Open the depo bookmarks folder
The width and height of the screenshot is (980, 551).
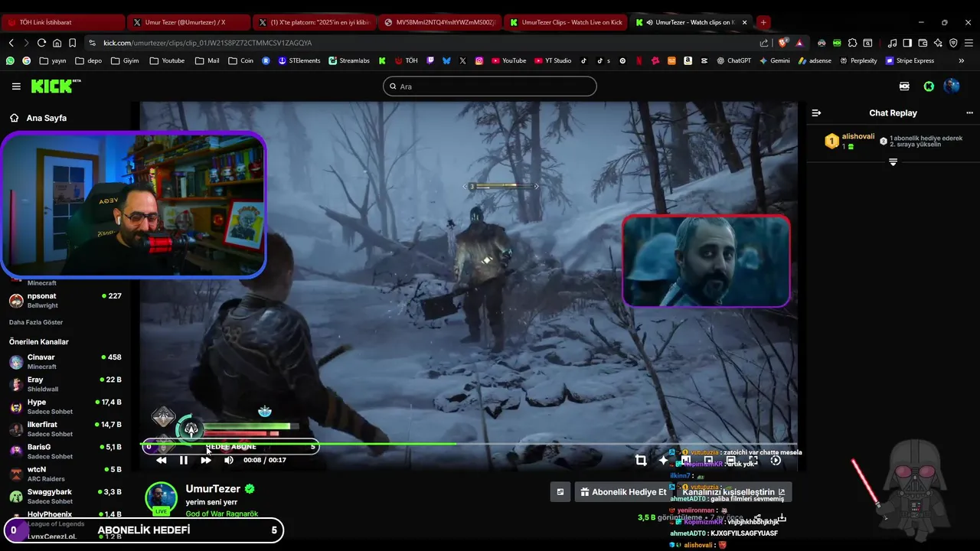click(90, 60)
